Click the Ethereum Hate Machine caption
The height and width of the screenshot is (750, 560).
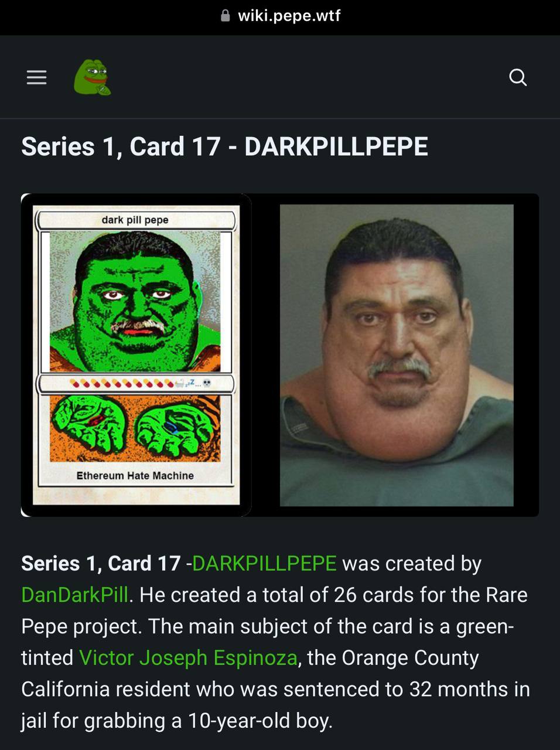(x=135, y=475)
